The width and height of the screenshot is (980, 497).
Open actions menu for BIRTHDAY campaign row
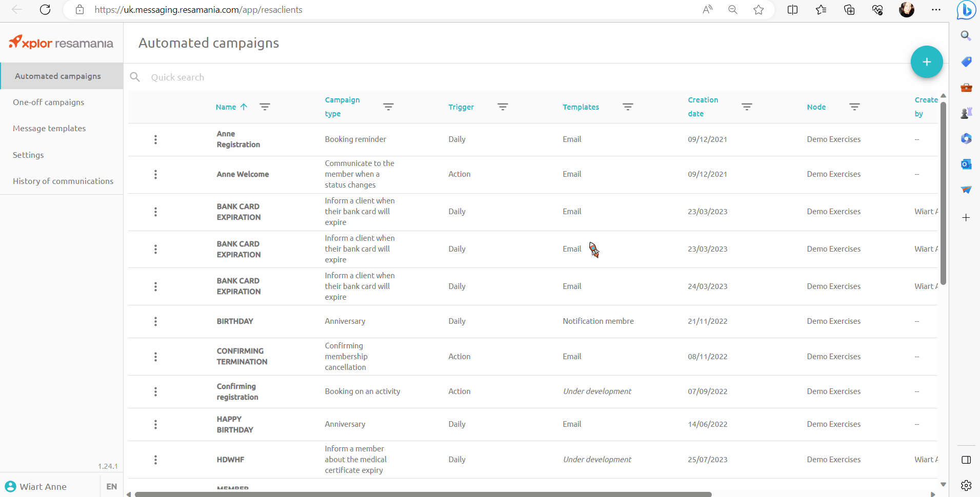(155, 322)
